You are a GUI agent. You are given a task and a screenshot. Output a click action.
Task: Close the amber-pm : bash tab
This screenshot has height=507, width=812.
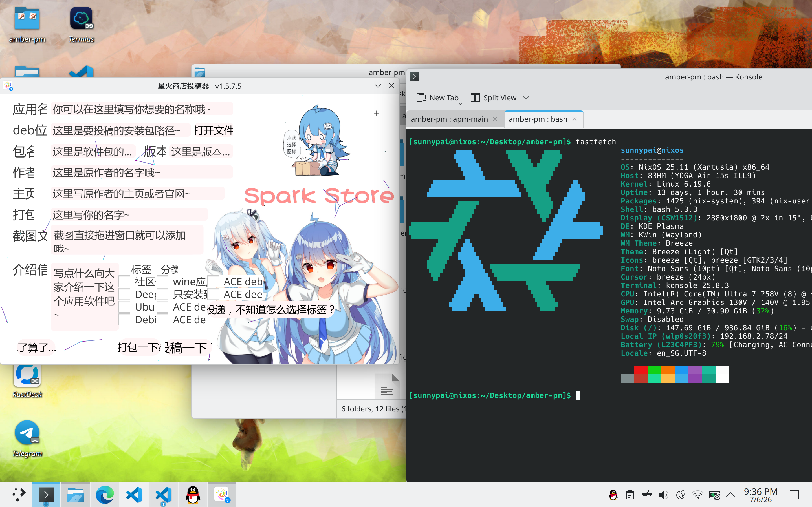click(x=575, y=119)
